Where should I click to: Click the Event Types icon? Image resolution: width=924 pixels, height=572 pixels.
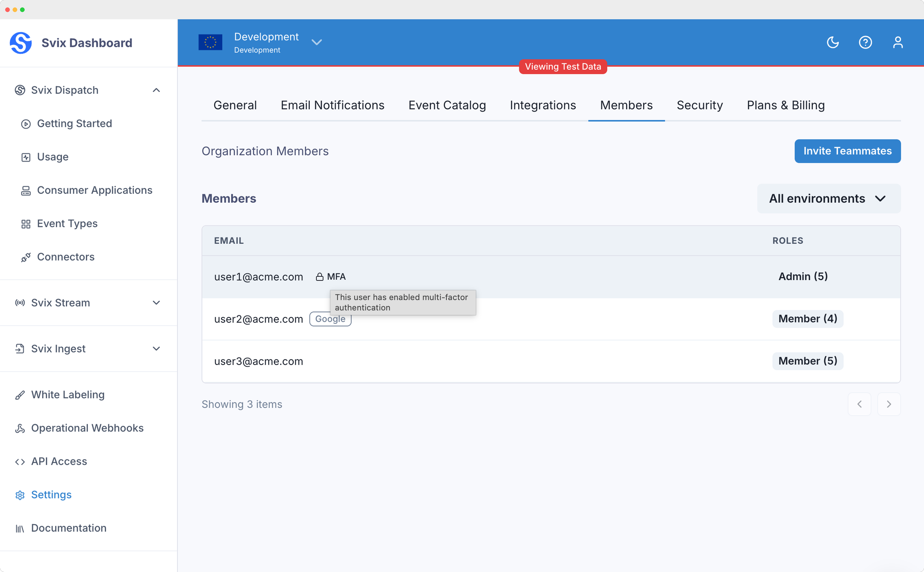click(25, 224)
